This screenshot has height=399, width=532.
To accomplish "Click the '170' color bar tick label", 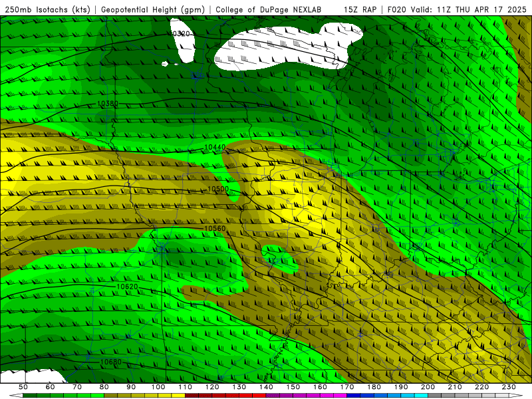I will click(347, 387).
